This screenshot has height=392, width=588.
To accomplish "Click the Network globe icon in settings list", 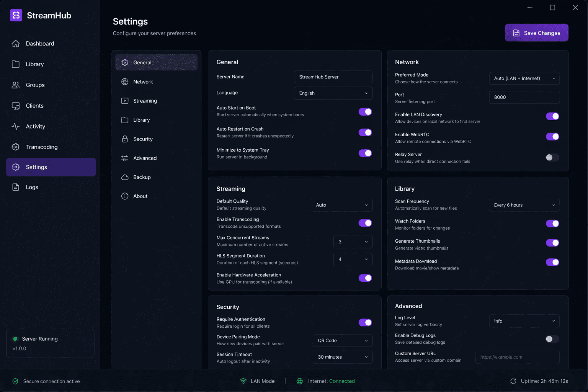I will click(x=125, y=82).
